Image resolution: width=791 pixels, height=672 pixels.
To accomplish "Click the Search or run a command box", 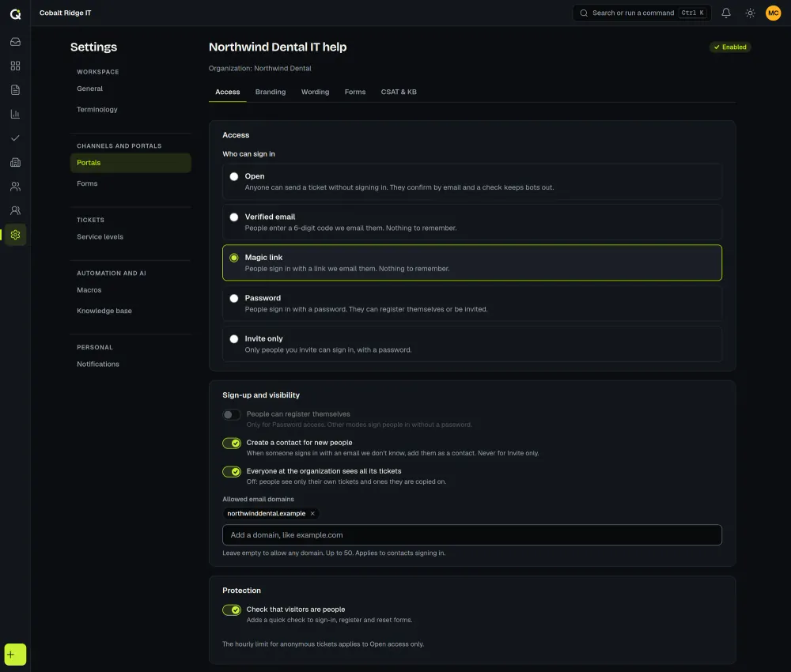I will click(642, 13).
